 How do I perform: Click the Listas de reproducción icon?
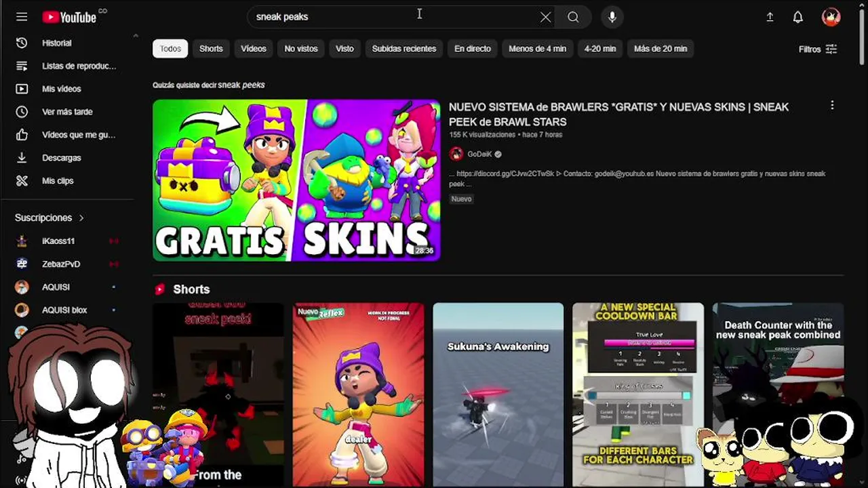point(22,66)
